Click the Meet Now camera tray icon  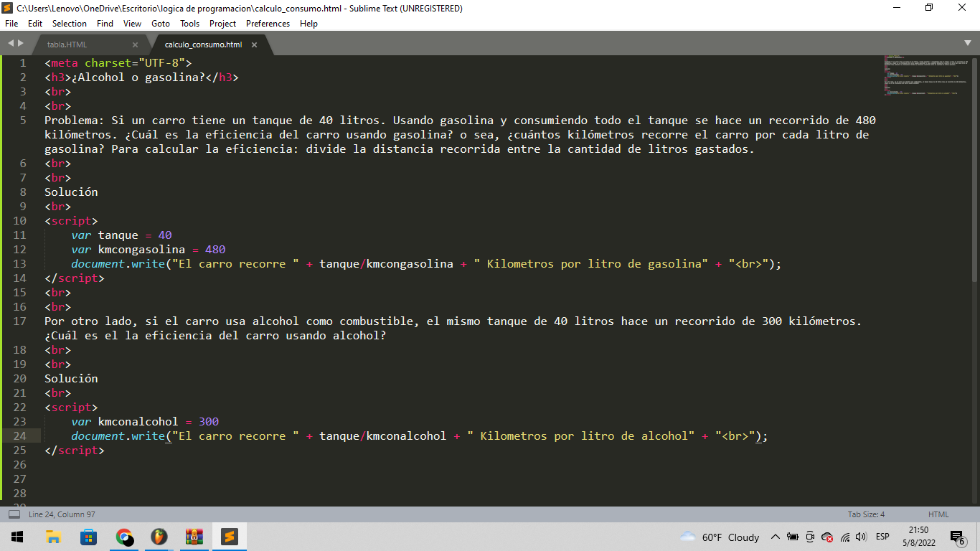tap(810, 537)
